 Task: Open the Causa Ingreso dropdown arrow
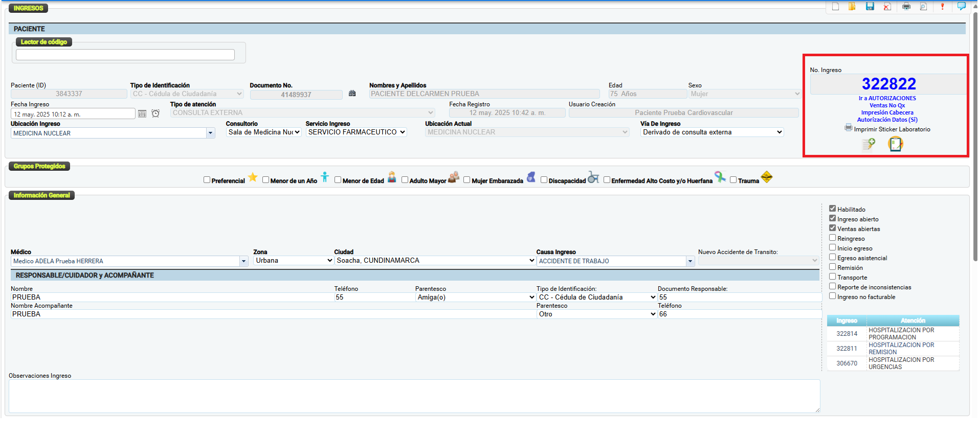[x=690, y=261]
